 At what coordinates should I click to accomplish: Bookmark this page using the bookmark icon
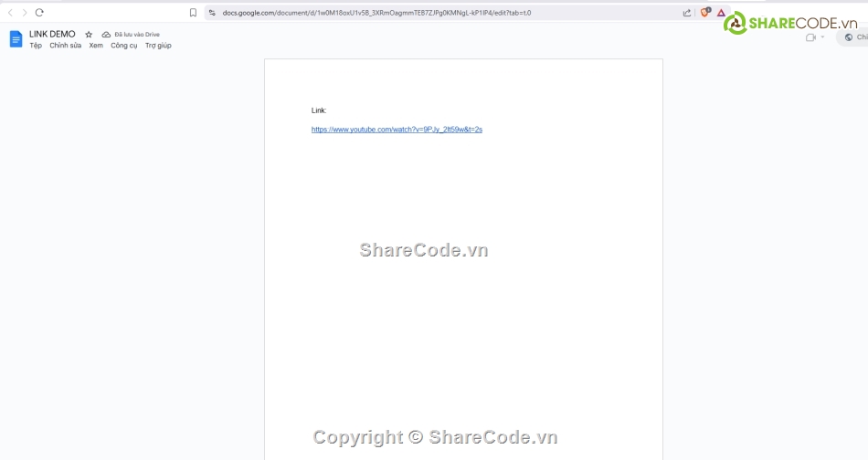tap(193, 13)
